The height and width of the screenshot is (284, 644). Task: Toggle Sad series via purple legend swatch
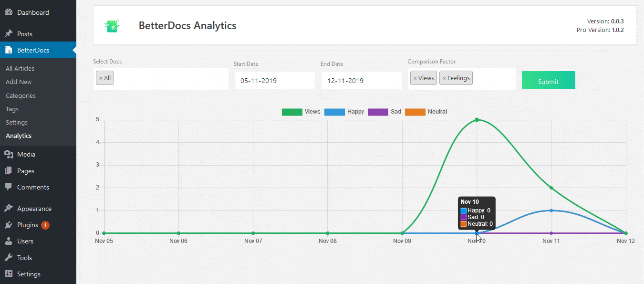[377, 112]
